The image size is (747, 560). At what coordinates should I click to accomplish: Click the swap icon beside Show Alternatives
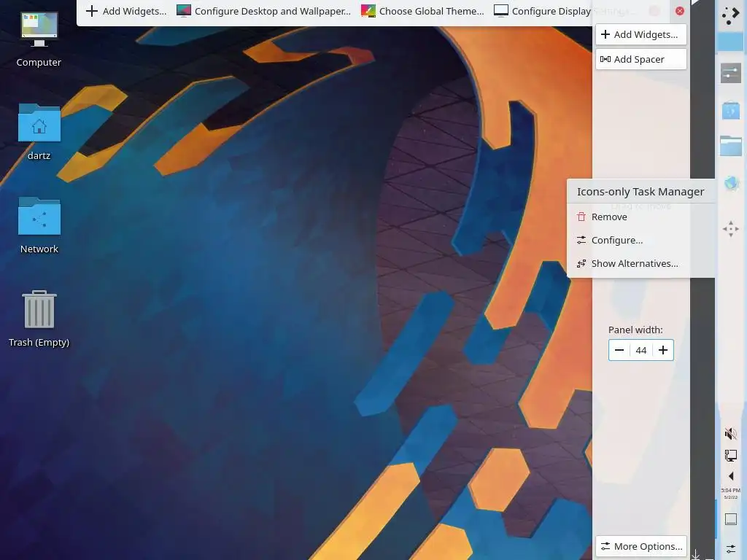coord(581,263)
